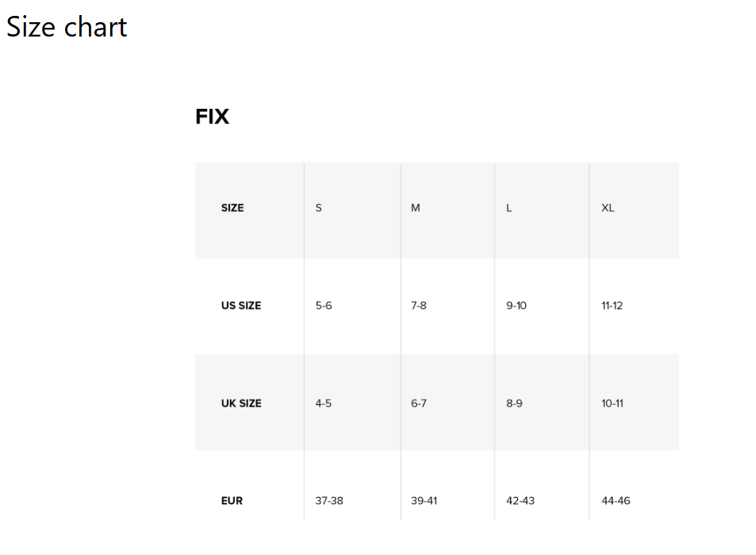Select the EUR 44-46 cell
Image resolution: width=756 pixels, height=555 pixels.
pyautogui.click(x=616, y=501)
